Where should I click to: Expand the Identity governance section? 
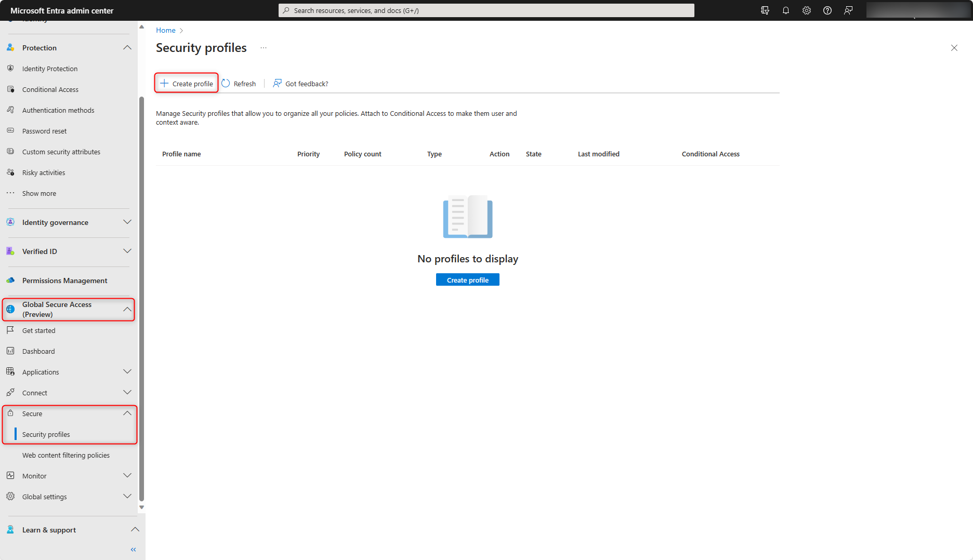(127, 222)
